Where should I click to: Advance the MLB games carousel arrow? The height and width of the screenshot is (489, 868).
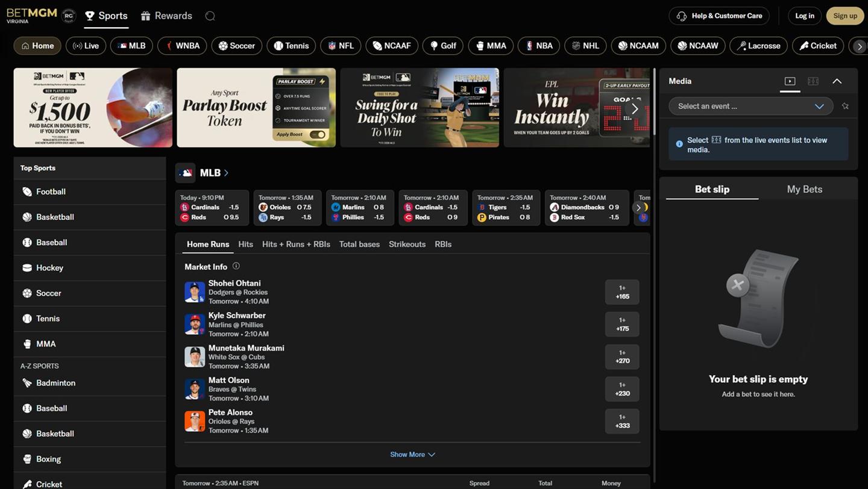[x=638, y=208]
